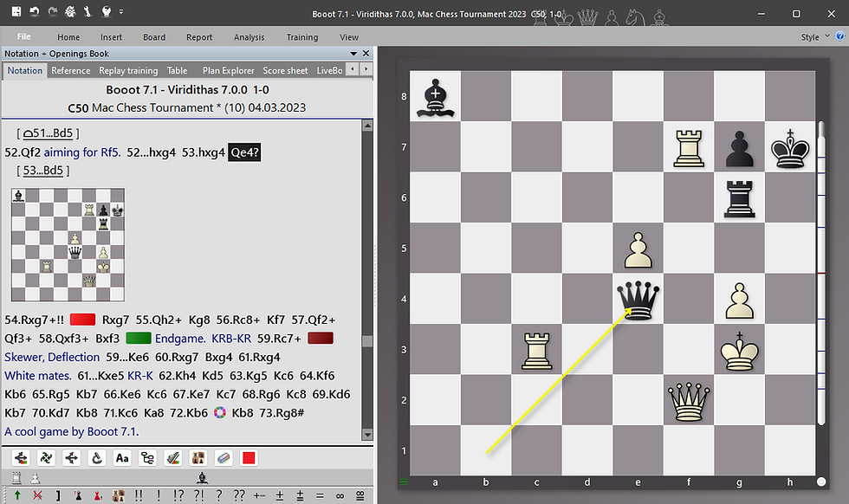Click the board diagram icon in upper toolbar

pyautogui.click(x=198, y=458)
